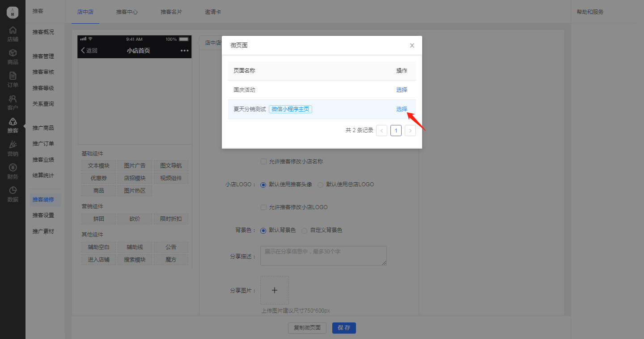
Task: Open the 数据 pie chart icon
Action: [x=13, y=191]
